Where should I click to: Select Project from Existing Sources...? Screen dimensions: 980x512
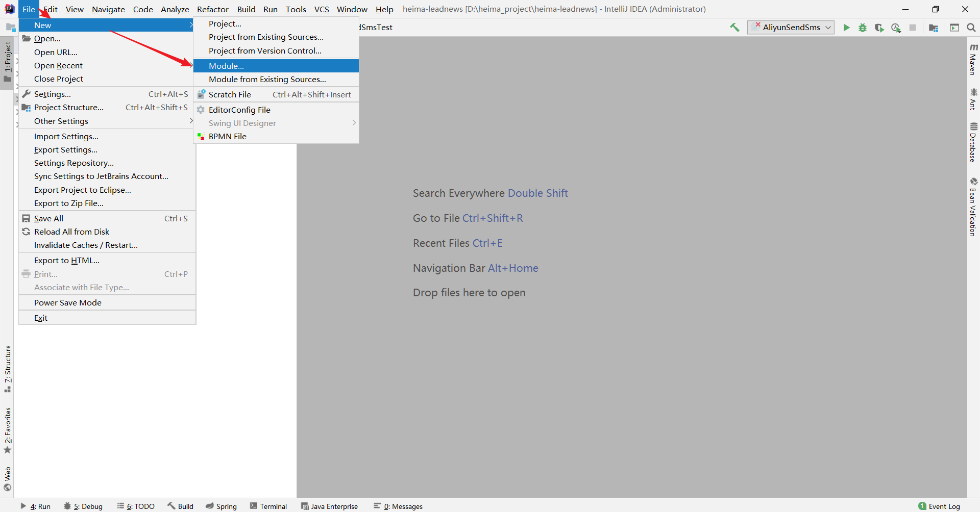(x=276, y=37)
